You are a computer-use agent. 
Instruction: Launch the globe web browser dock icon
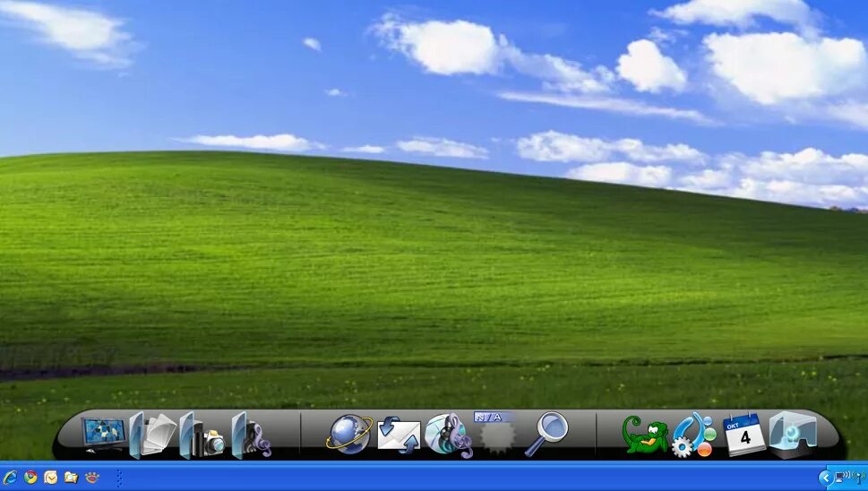tap(350, 435)
